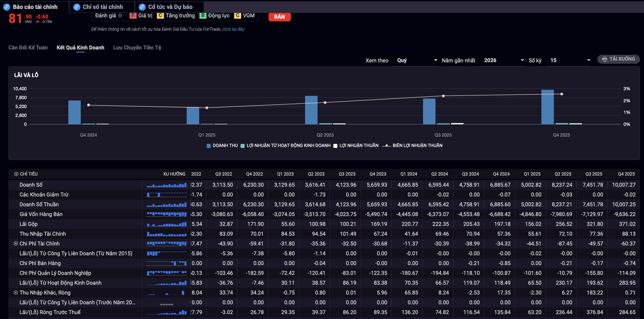Click link icon on Cổ tức và Dự báo tab
644x319 pixels.
(x=142, y=7)
